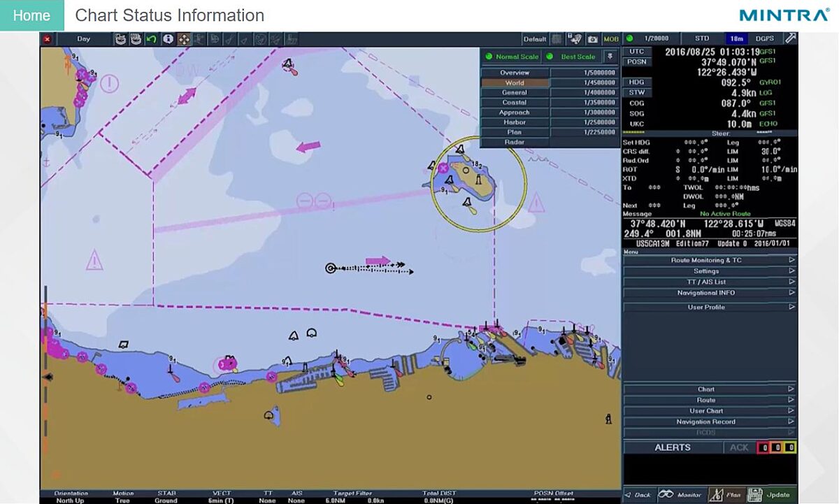Click the green undo arrow icon
The height and width of the screenshot is (504, 839).
click(151, 39)
